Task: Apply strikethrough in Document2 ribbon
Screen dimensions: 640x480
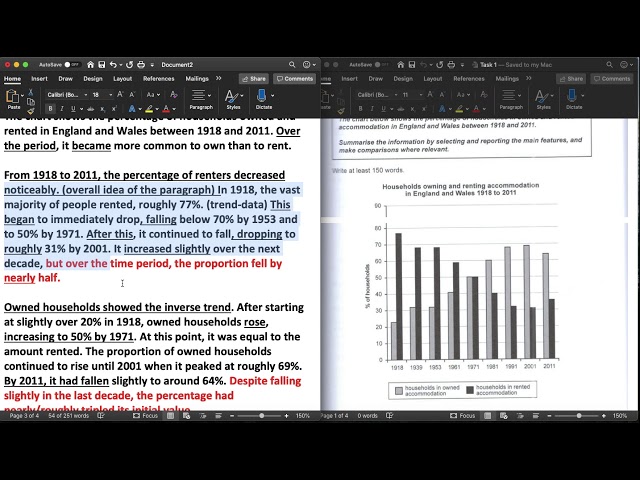Action: 91,109
